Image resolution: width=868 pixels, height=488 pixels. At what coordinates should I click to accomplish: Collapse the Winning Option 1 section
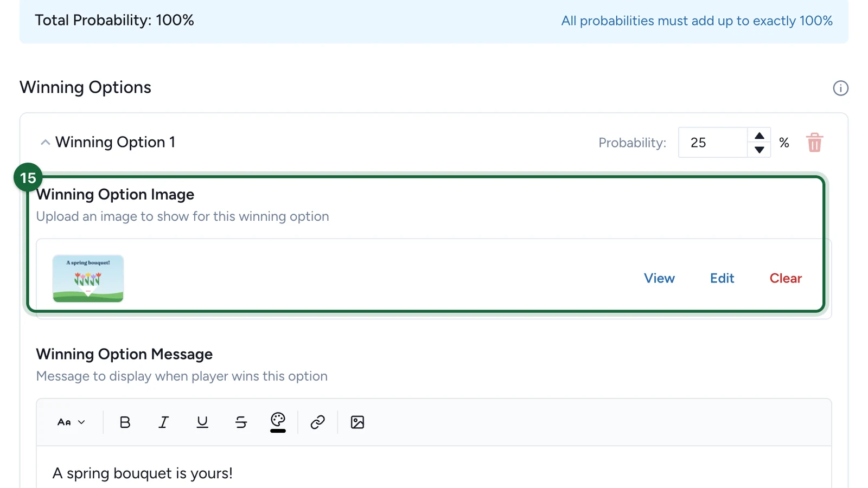tap(45, 142)
